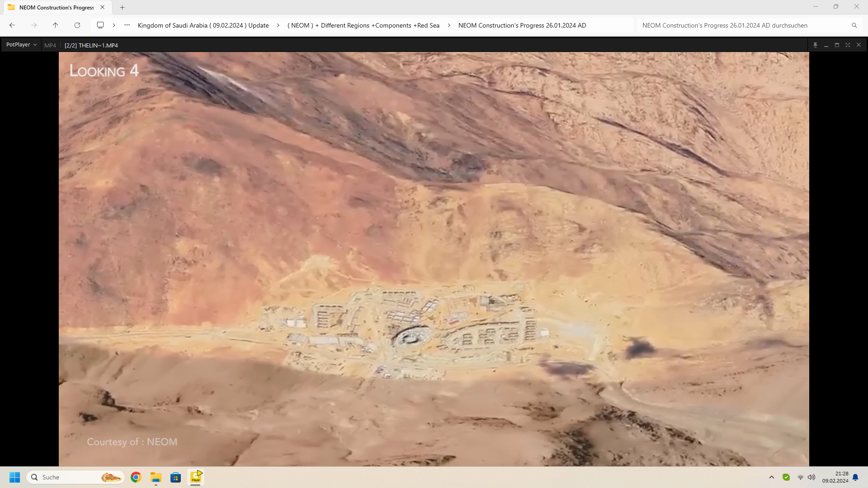The width and height of the screenshot is (868, 488).
Task: Add a new File Explorer tab
Action: [122, 7]
